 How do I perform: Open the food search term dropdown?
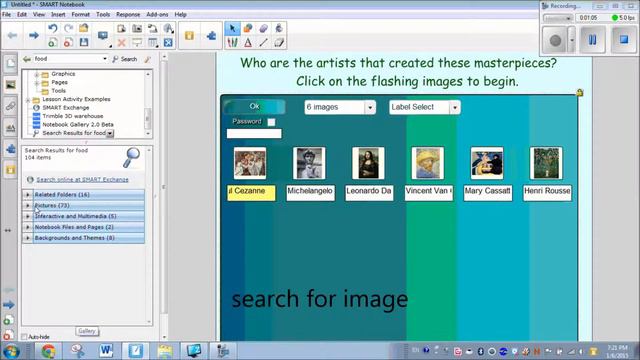pos(105,59)
